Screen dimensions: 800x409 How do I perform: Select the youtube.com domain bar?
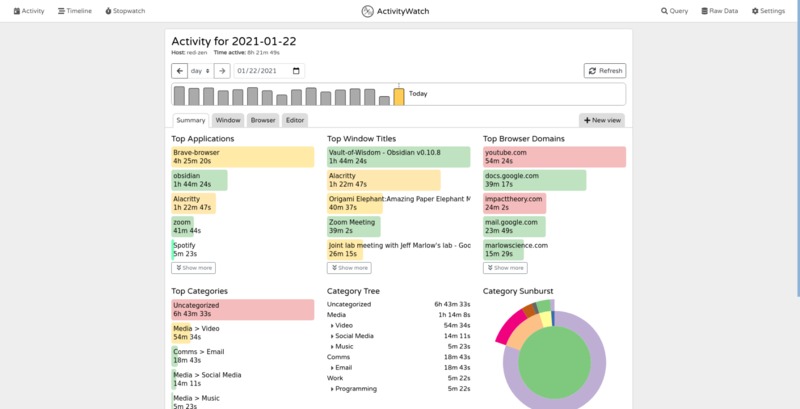click(555, 157)
